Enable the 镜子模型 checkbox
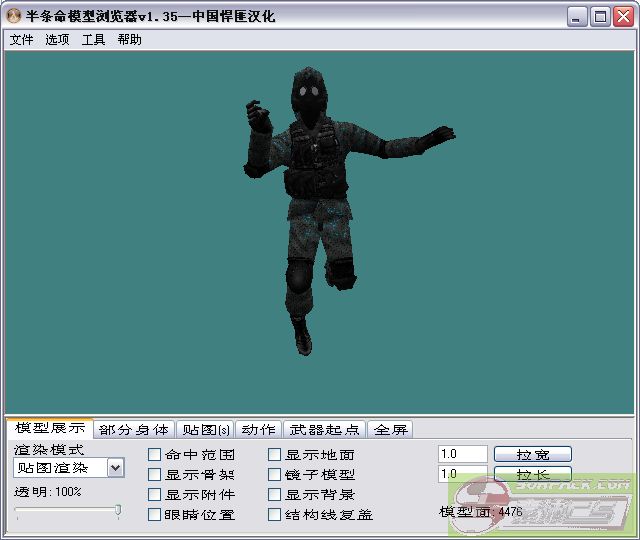Image resolution: width=640 pixels, height=540 pixels. pos(275,475)
